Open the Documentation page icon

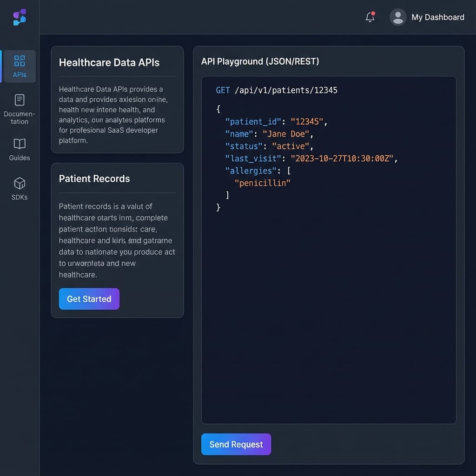(19, 100)
